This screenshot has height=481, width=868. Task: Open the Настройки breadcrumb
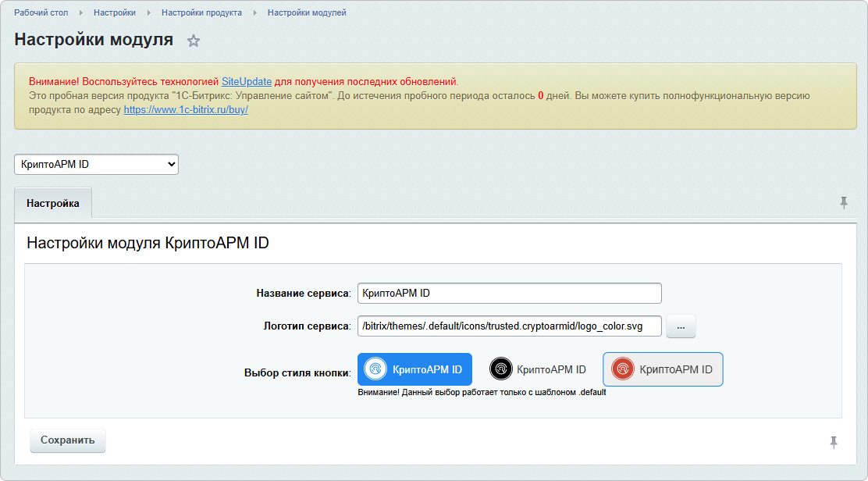[x=115, y=12]
